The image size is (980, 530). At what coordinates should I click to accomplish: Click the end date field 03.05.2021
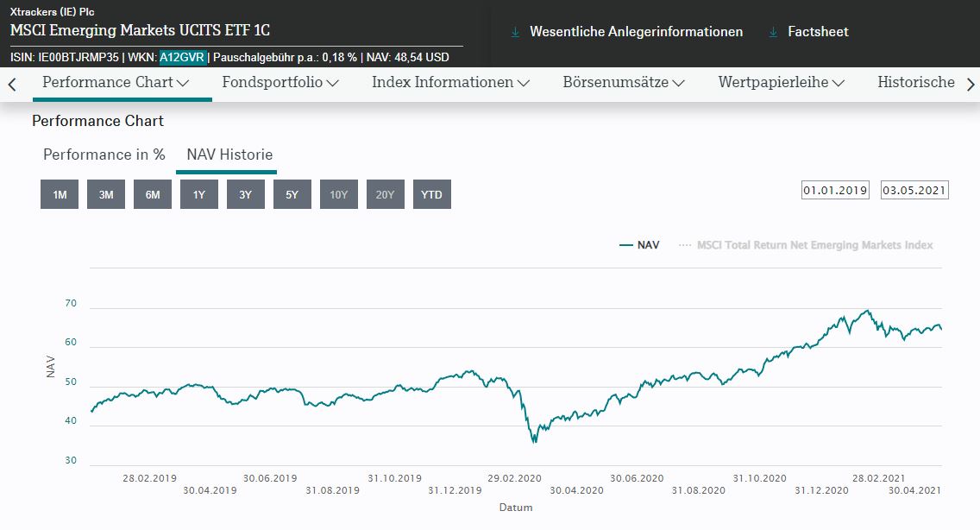pos(914,190)
